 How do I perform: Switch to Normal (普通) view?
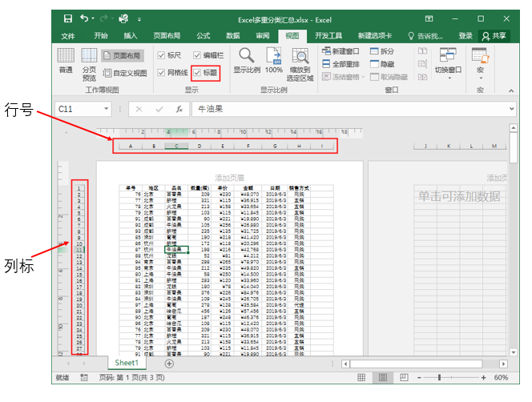(66, 61)
